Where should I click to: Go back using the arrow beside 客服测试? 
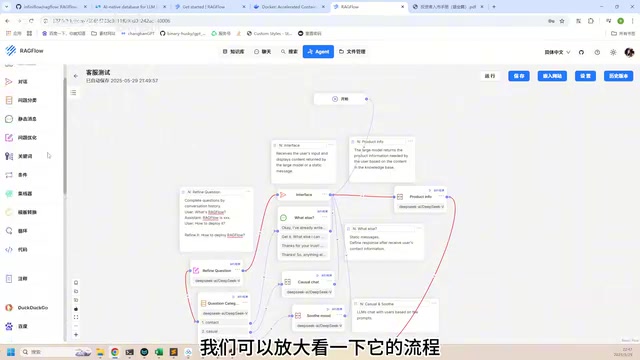pos(76,76)
